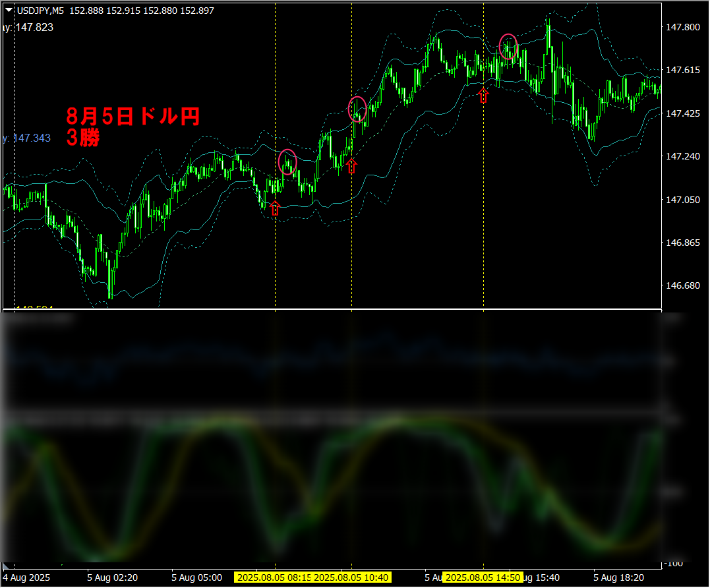Select the pink circle just right of the 08:15 line
Screen dimensions: 710x588
coord(287,162)
